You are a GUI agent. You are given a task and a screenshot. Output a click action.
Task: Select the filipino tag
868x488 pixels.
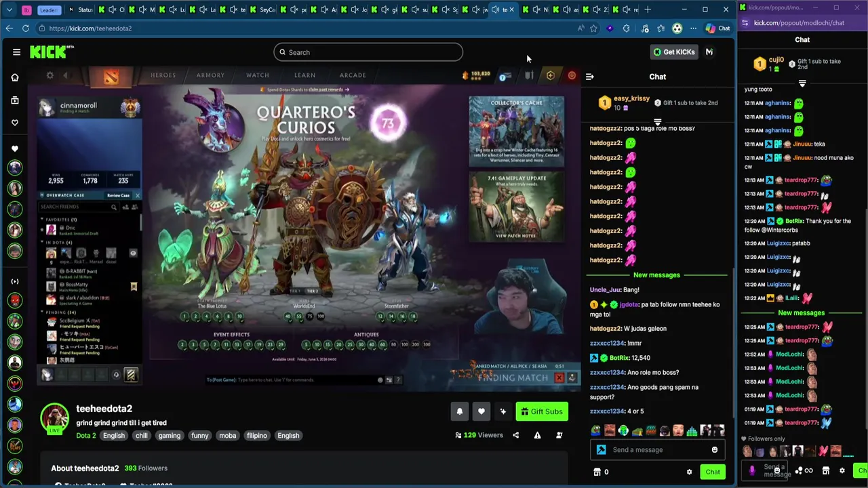click(256, 436)
